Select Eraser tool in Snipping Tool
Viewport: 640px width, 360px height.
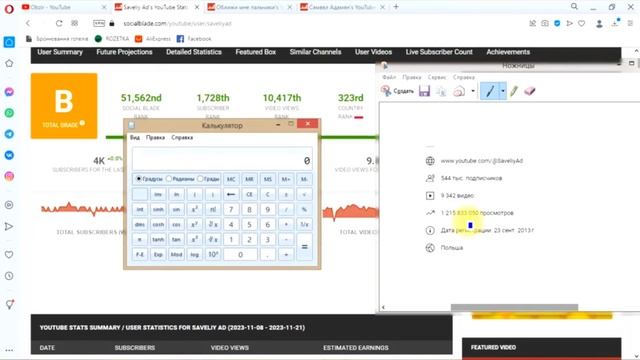530,91
